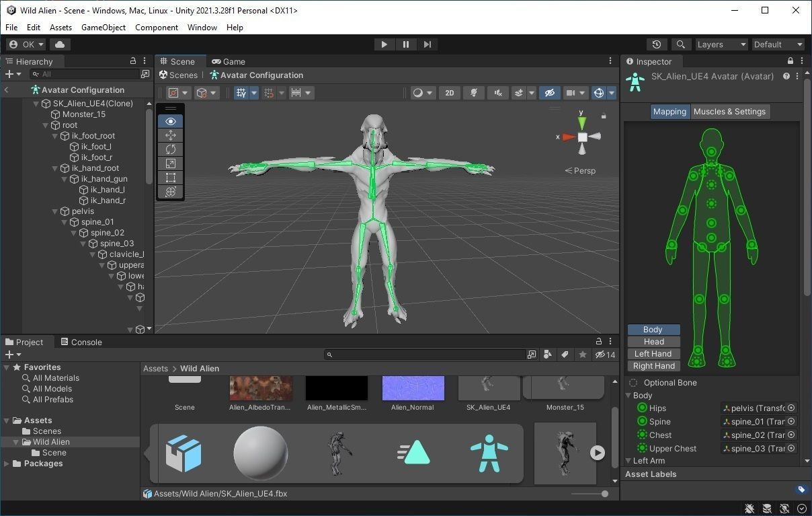Select the animation clip triangle sub-asset

(x=413, y=453)
